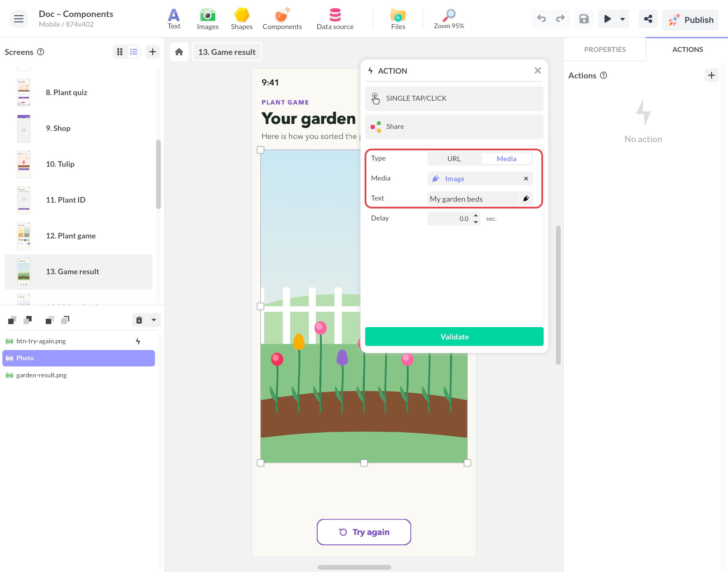Image resolution: width=728 pixels, height=572 pixels.
Task: Switch screens list to list view
Action: (134, 52)
